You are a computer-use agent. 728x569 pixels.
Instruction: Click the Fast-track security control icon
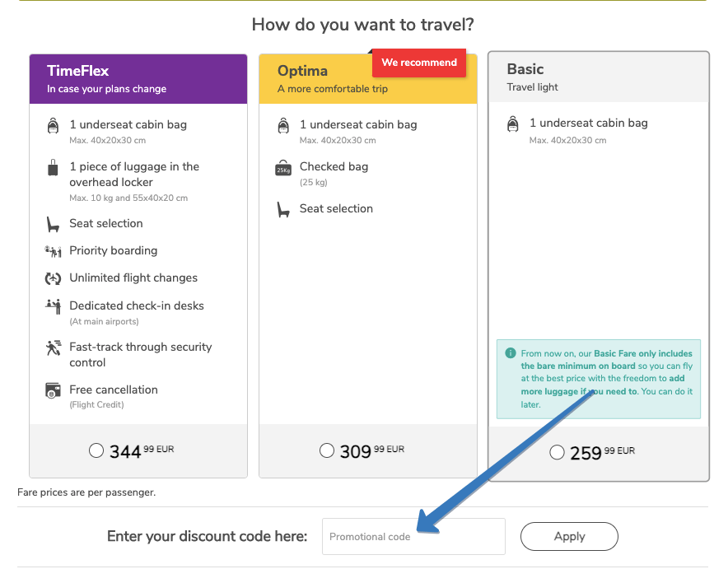51,349
